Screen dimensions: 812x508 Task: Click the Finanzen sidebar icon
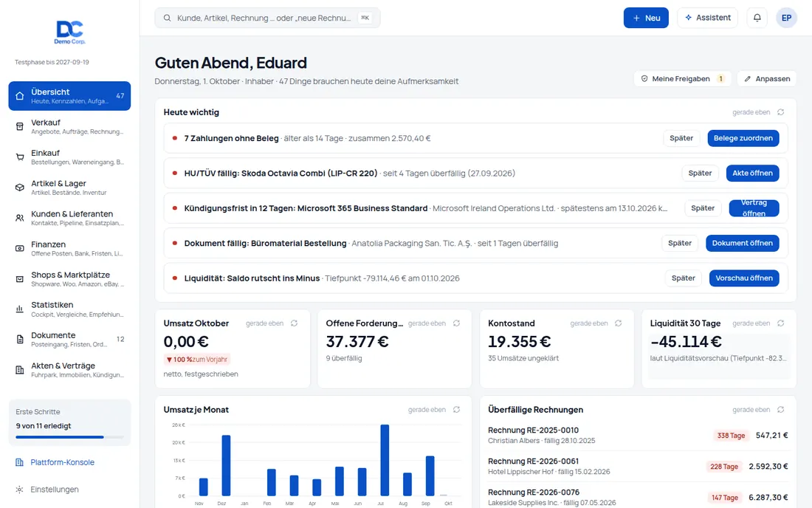click(x=20, y=249)
